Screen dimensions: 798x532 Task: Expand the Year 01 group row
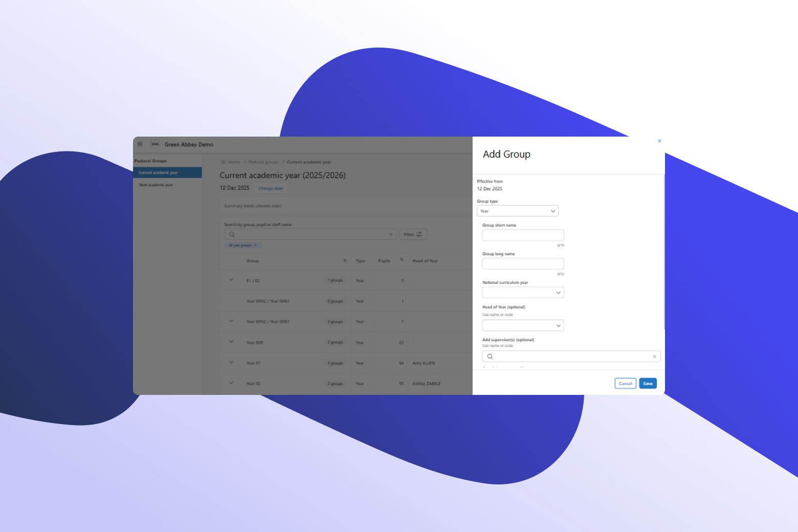[231, 362]
